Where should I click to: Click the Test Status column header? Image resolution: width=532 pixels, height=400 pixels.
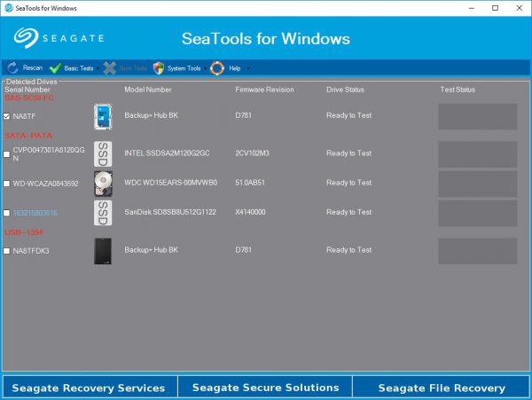click(x=458, y=90)
